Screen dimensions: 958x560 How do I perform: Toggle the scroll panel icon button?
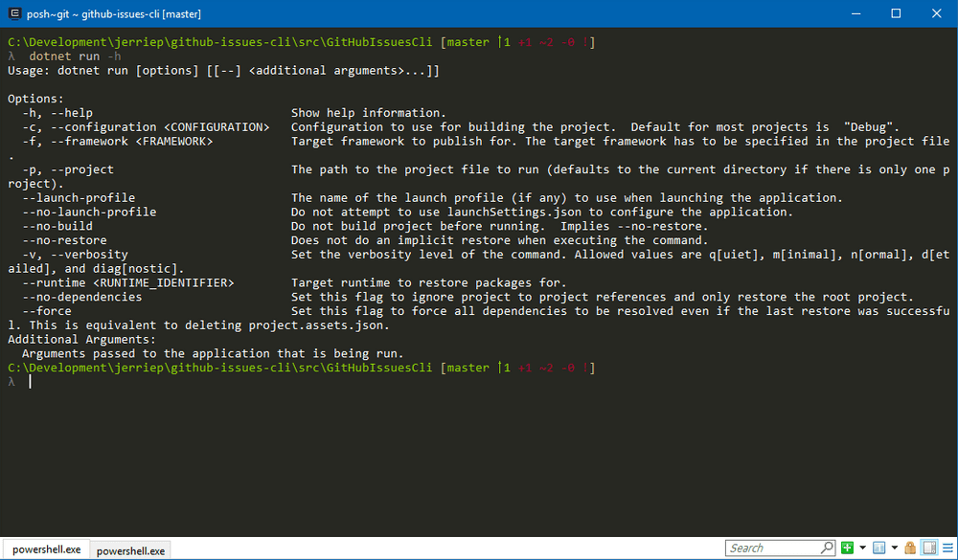click(929, 548)
